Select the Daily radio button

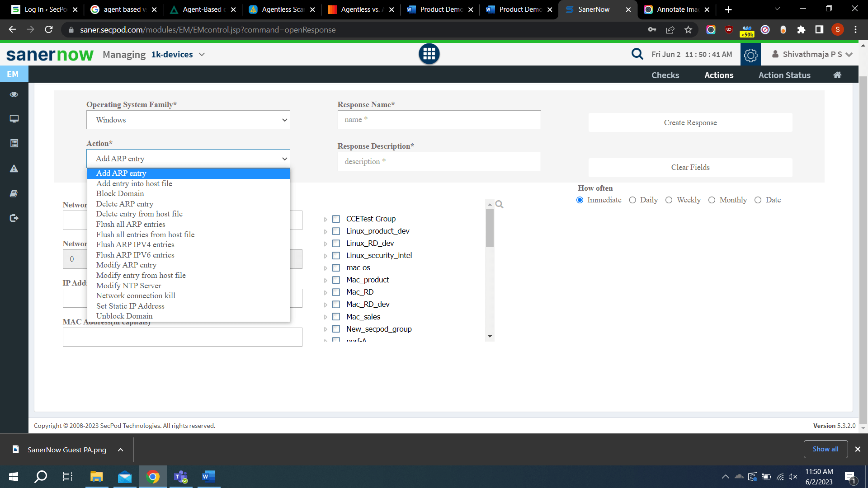632,200
